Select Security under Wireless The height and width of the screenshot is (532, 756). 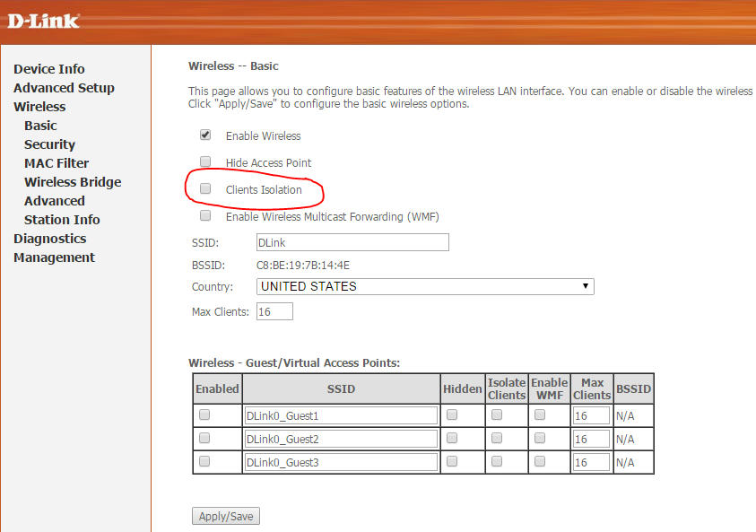(x=49, y=144)
